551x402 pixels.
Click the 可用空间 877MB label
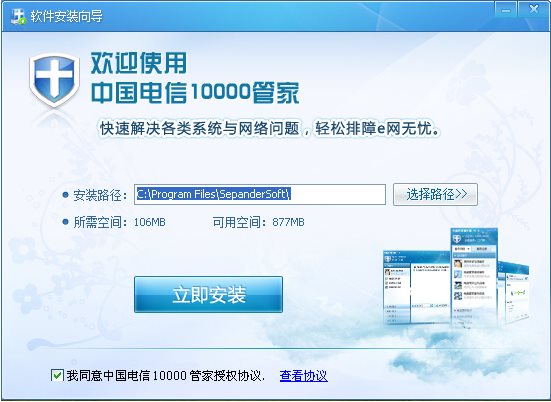pyautogui.click(x=258, y=222)
